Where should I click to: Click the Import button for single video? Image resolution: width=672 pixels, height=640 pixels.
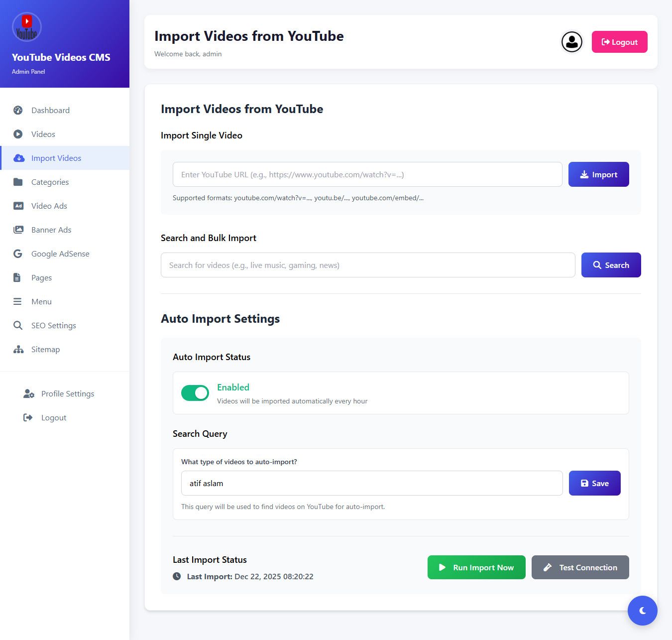coord(599,174)
